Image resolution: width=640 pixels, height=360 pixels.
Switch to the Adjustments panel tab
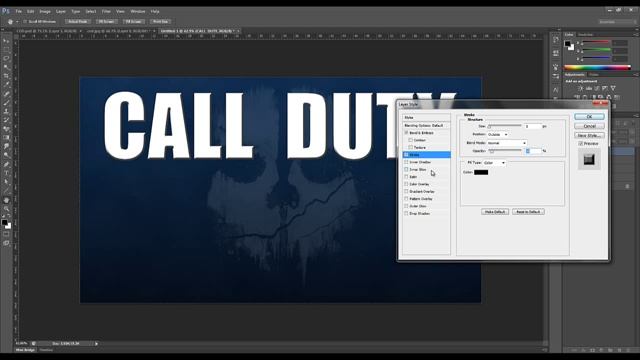pos(574,75)
